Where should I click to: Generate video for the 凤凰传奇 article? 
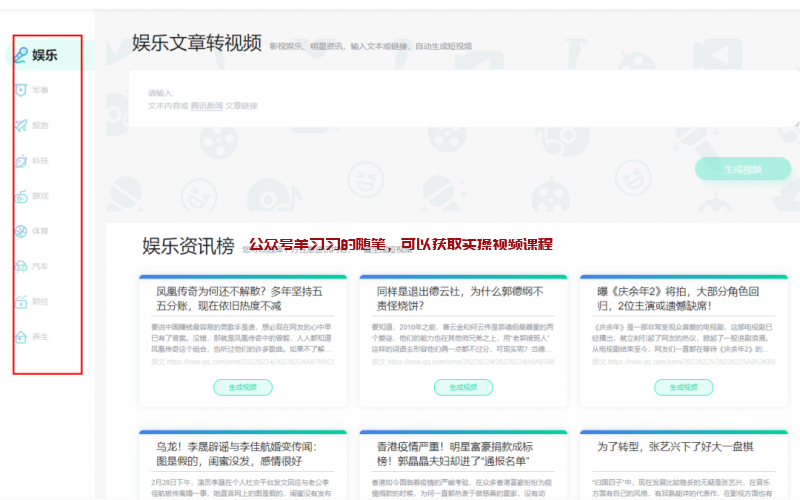(x=242, y=387)
